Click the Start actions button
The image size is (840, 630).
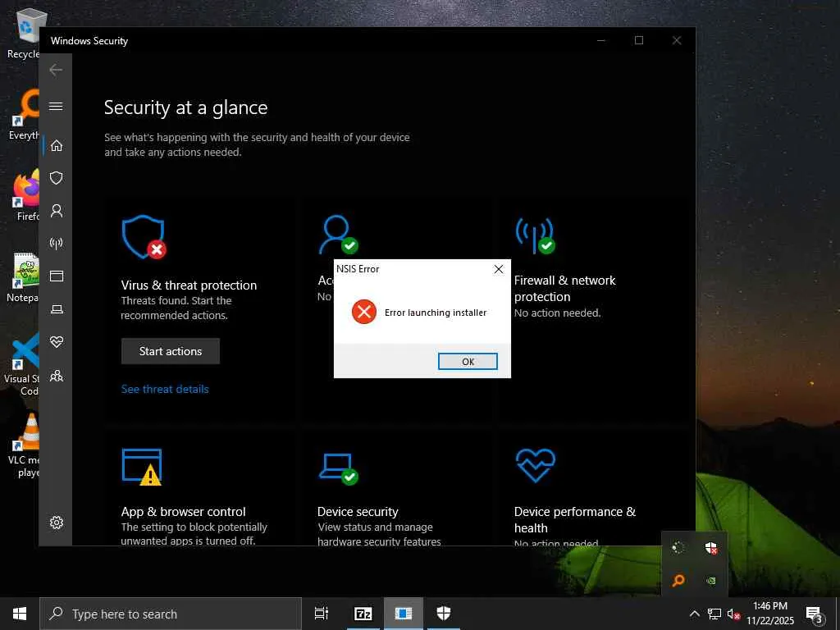click(171, 351)
